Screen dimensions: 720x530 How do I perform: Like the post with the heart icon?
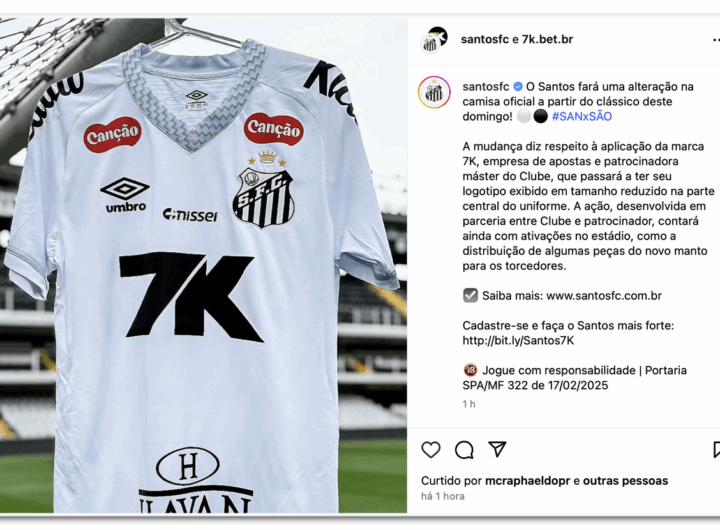[431, 450]
